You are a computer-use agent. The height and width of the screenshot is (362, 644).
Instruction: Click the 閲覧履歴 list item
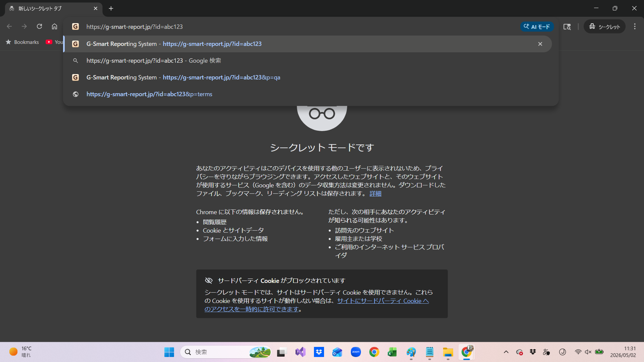(x=215, y=222)
